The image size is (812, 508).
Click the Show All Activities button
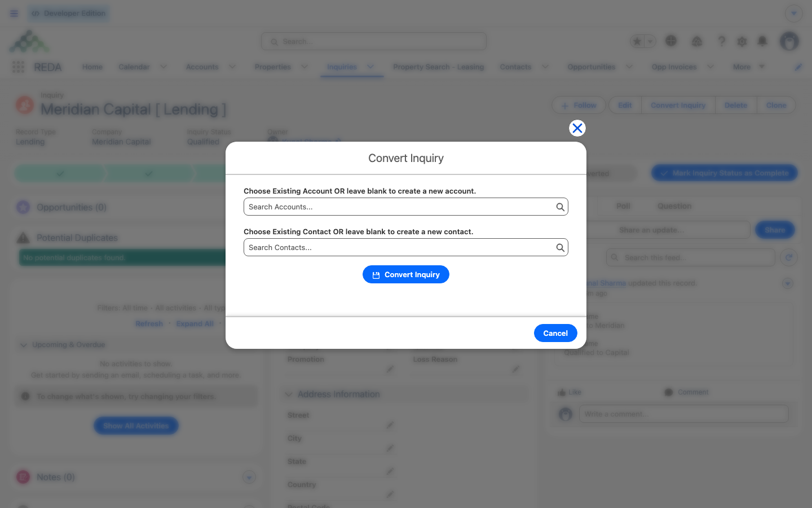pos(136,426)
